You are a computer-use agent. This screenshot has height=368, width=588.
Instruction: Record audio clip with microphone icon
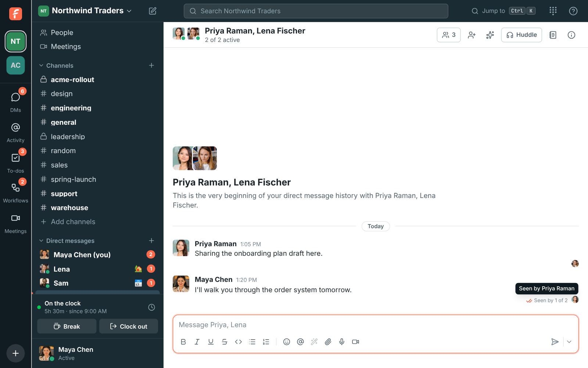(x=342, y=342)
